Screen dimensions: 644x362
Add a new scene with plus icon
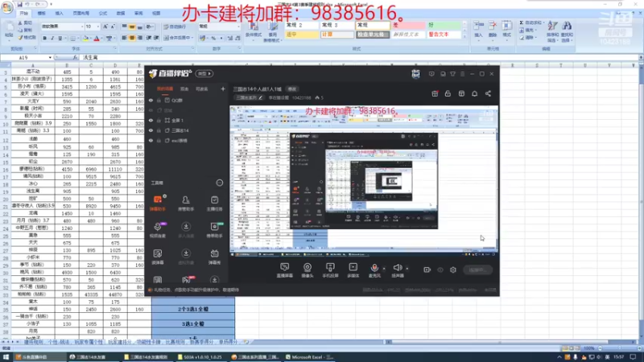click(x=223, y=88)
